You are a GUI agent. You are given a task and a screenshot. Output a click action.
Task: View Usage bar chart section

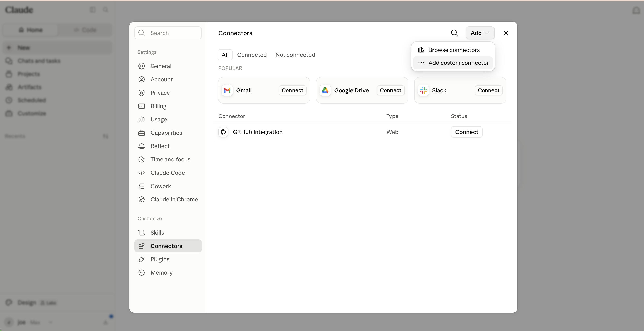pyautogui.click(x=168, y=119)
